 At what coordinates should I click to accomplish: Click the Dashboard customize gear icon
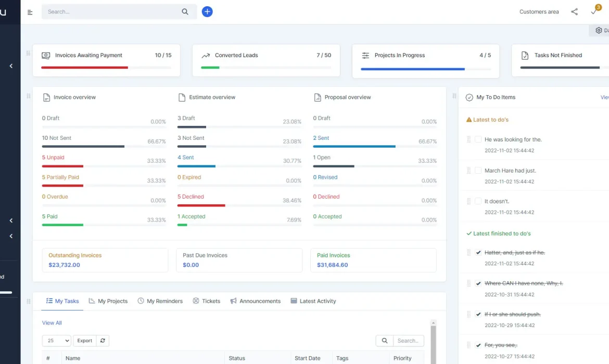598,30
